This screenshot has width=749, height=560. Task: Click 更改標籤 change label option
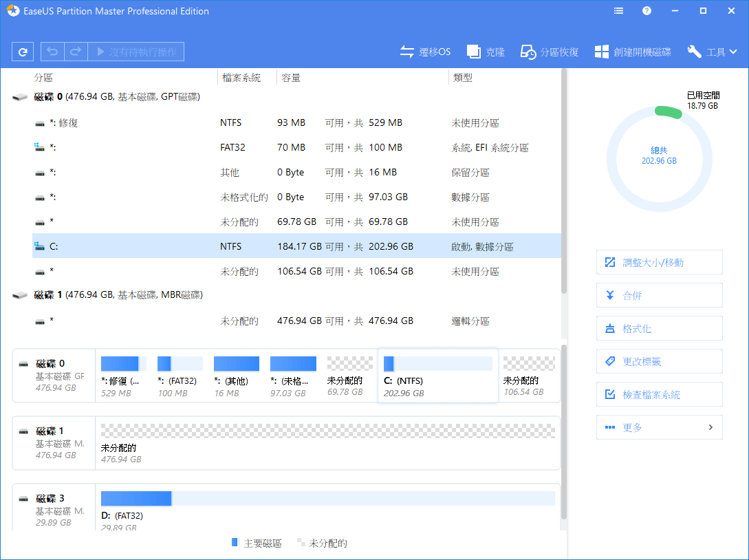[659, 362]
